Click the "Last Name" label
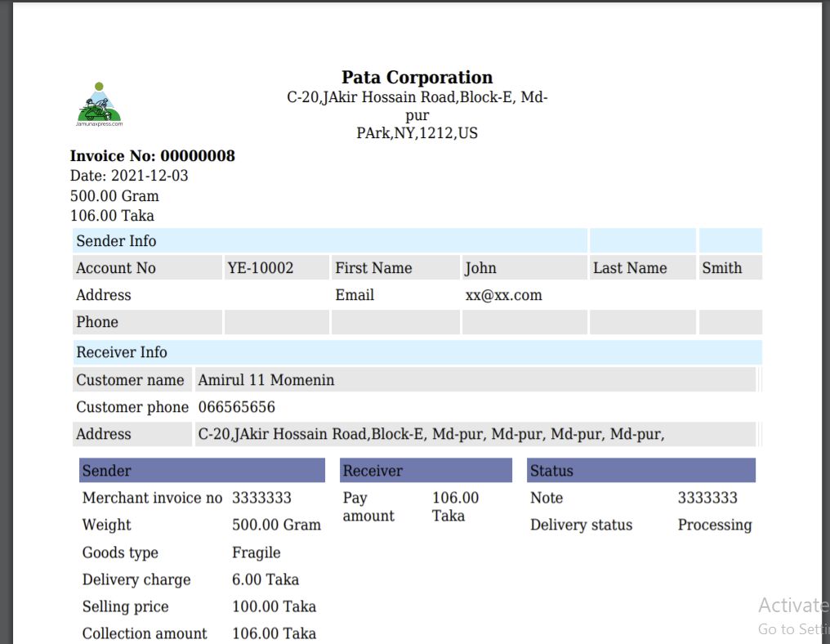 tap(630, 268)
